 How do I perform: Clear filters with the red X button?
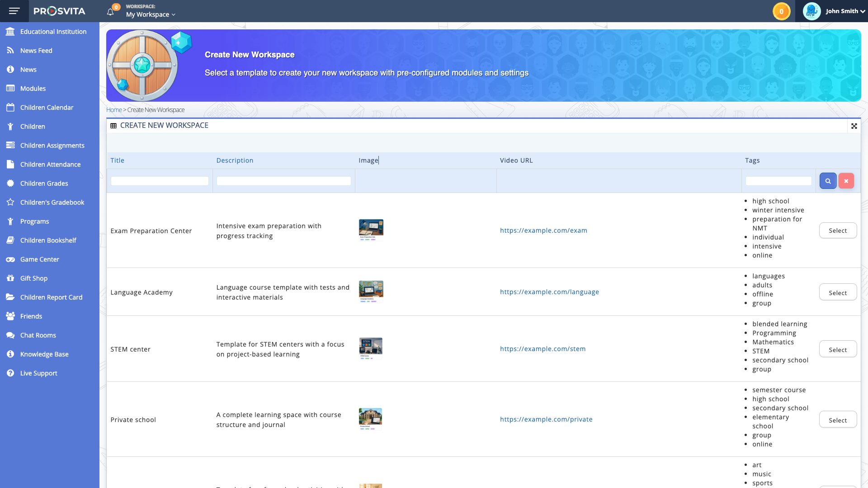(x=846, y=181)
